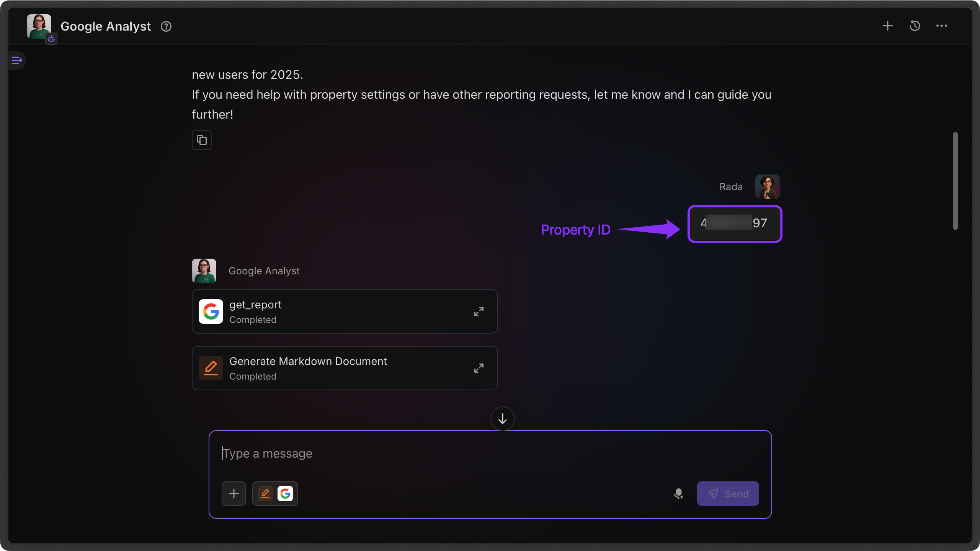Expand the get_report tool details

pos(479,311)
